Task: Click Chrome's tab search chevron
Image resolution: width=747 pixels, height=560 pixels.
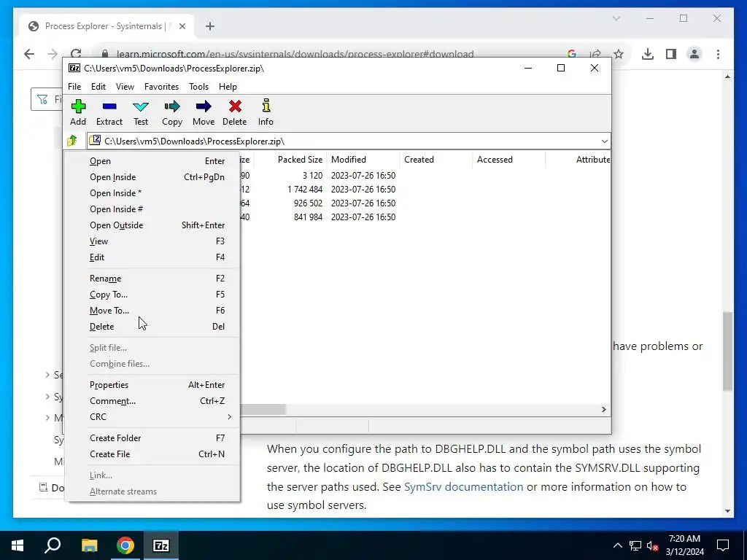Action: (x=616, y=18)
